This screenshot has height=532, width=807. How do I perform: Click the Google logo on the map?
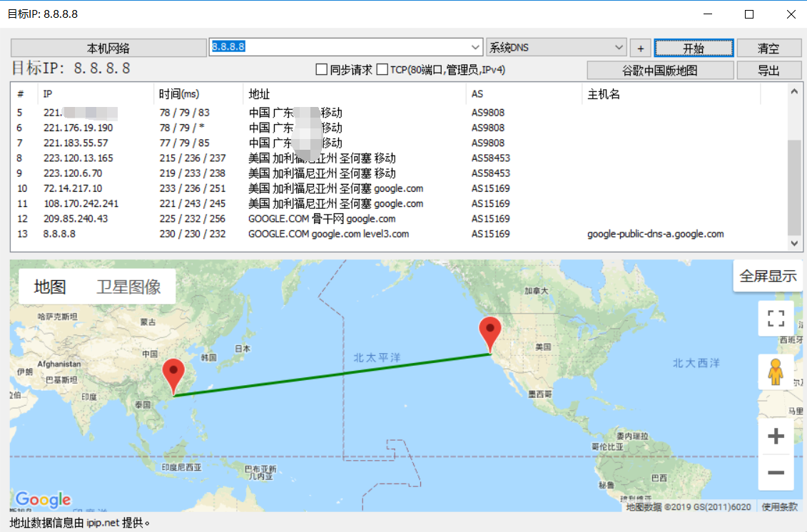[44, 499]
